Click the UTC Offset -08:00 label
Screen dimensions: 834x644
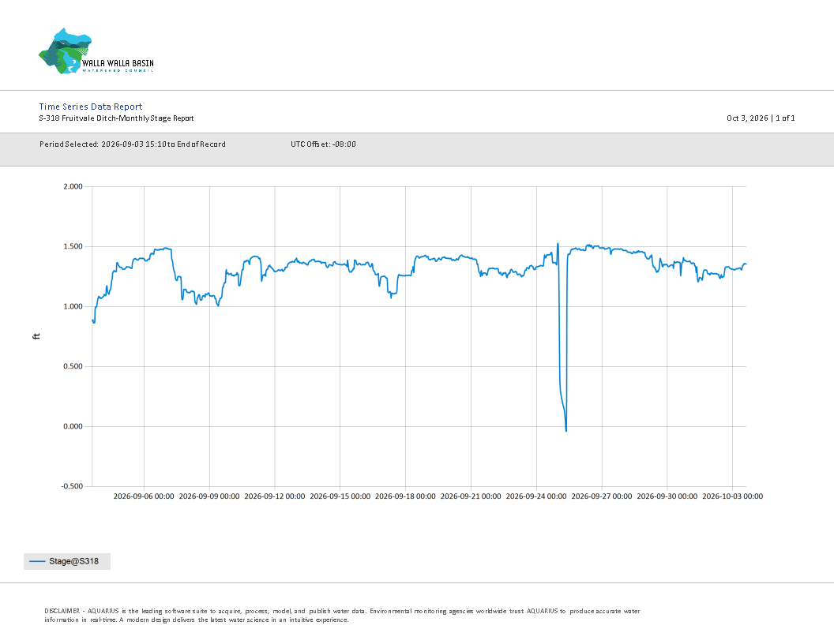click(323, 144)
